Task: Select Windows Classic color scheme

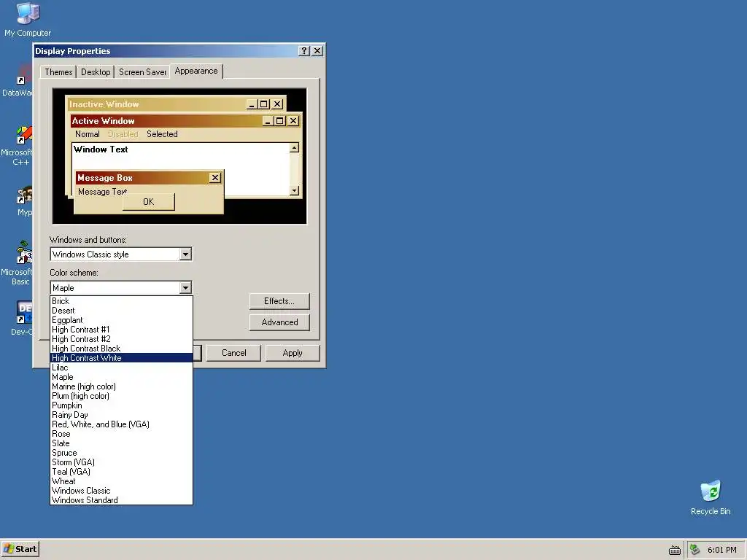Action: click(x=122, y=491)
